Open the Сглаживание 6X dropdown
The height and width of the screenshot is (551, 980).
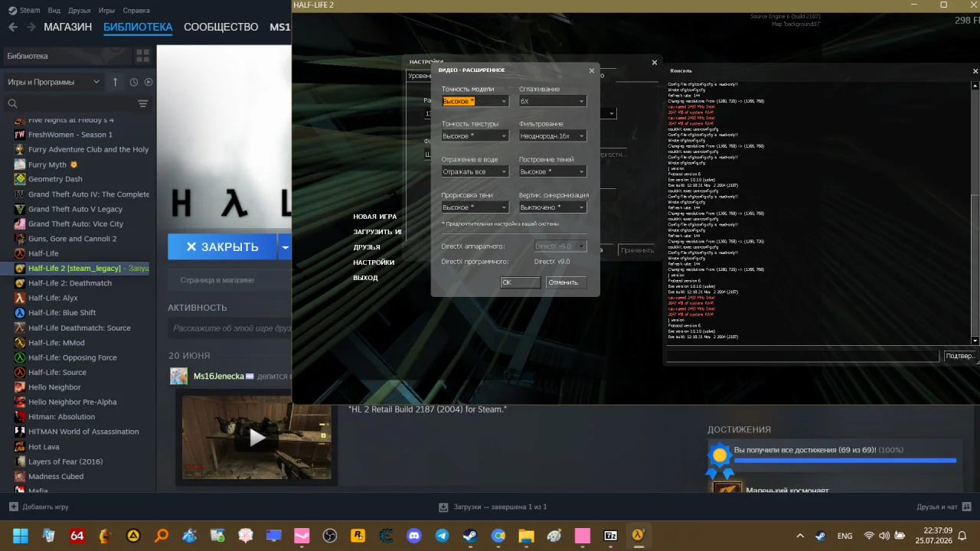coord(552,101)
